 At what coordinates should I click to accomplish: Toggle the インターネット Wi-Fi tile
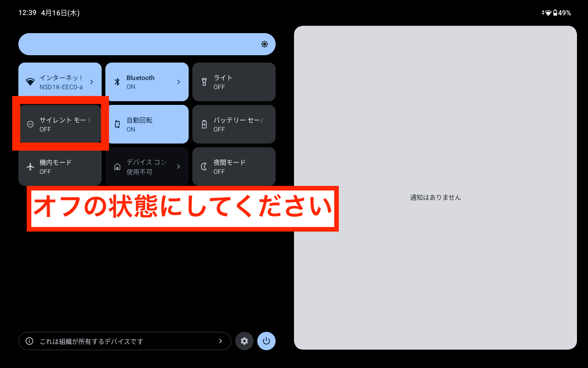coord(60,82)
